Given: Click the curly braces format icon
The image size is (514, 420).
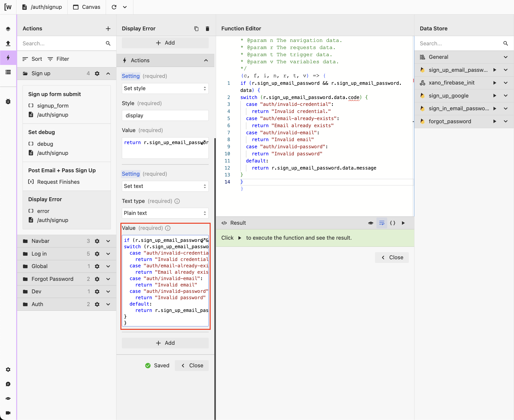Looking at the screenshot, I should pos(392,223).
